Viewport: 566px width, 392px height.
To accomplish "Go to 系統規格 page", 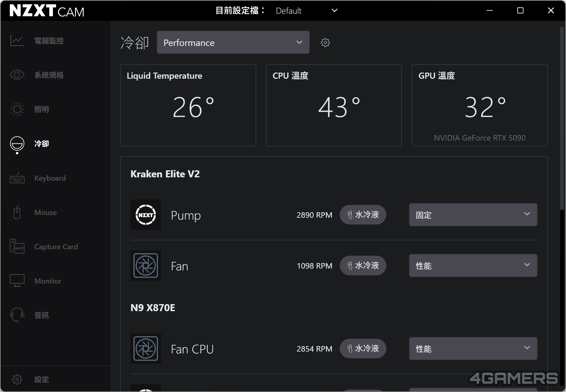I will (x=49, y=75).
